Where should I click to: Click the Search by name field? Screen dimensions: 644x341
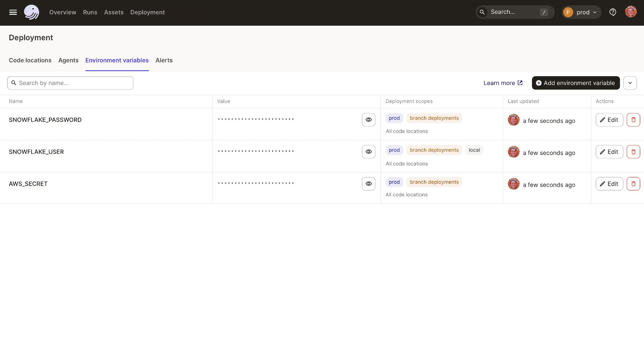click(x=70, y=83)
